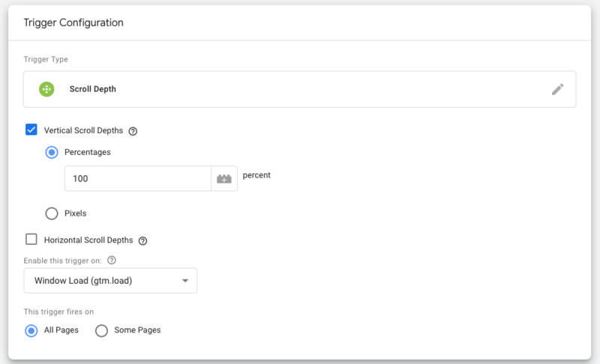Enable the Horizontal Scroll Depths checkbox
This screenshot has height=364, width=600.
(x=31, y=240)
